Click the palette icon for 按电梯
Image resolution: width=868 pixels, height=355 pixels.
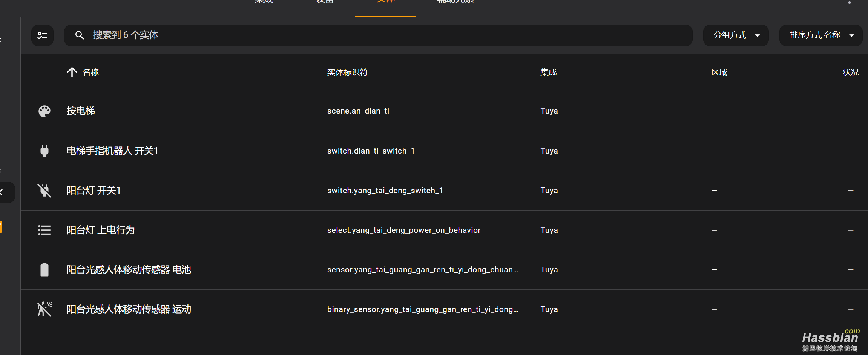tap(44, 111)
